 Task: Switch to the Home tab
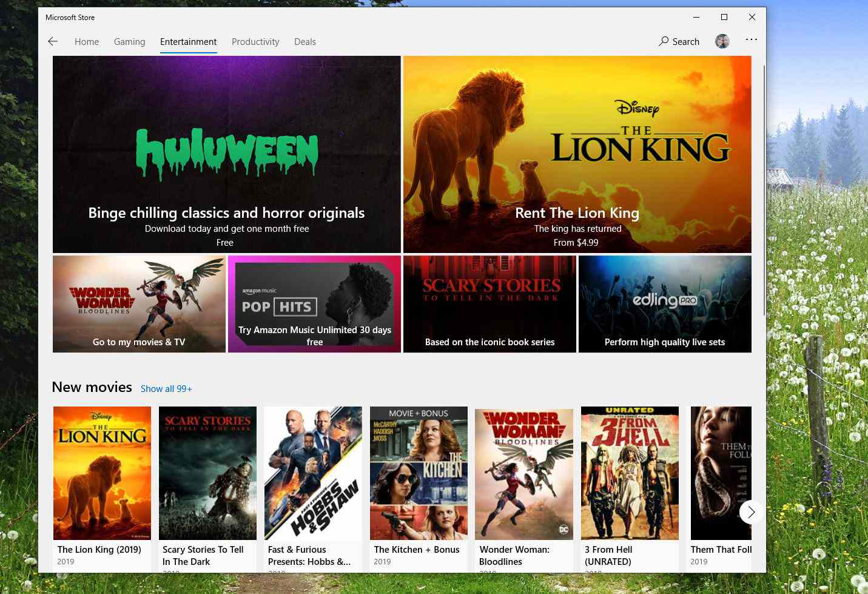pos(87,41)
